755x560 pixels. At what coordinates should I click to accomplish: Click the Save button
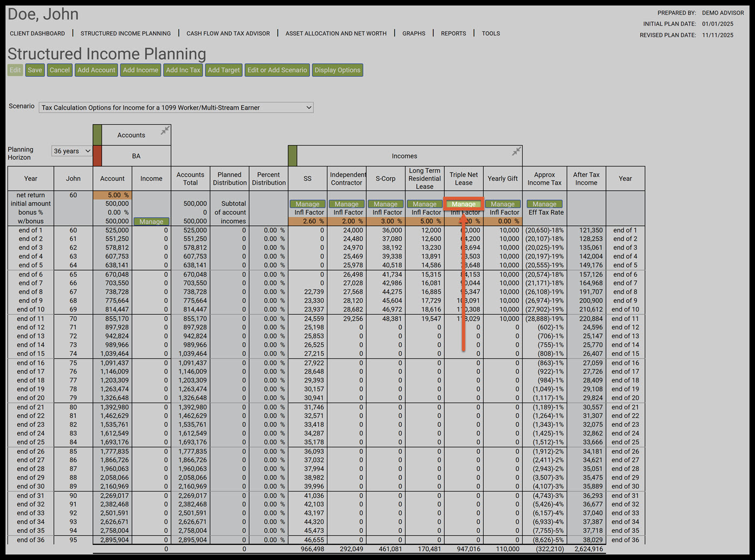(x=35, y=70)
